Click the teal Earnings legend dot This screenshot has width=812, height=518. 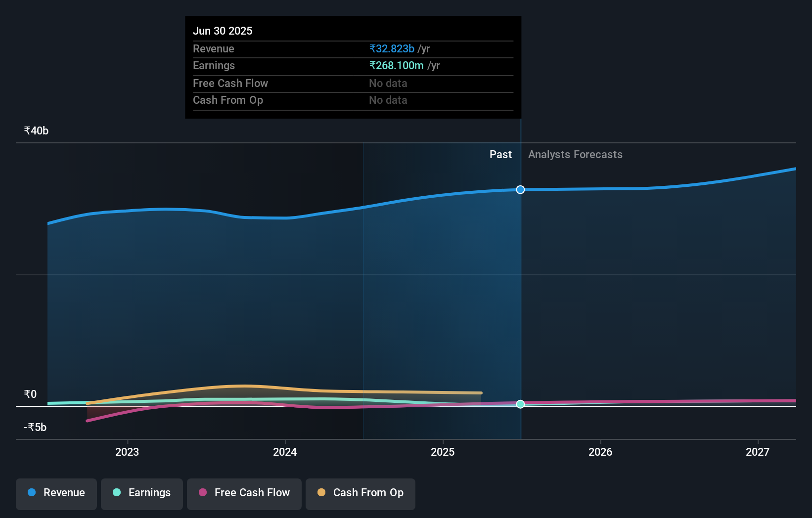[116, 492]
